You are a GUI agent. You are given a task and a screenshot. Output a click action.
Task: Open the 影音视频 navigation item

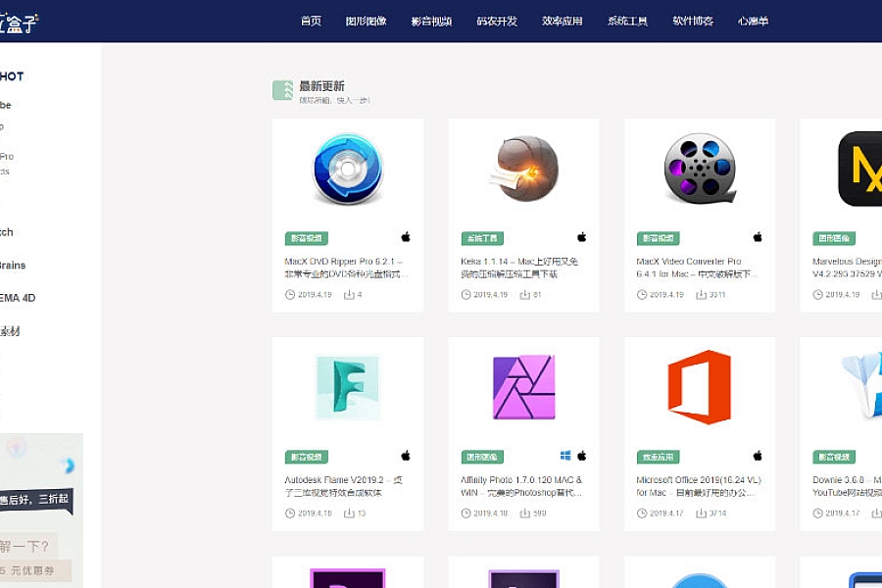click(431, 21)
